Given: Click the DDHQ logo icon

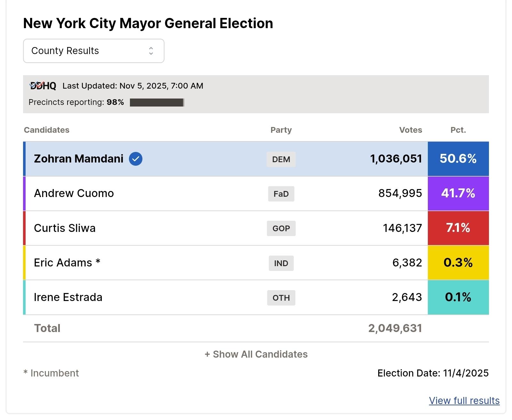Looking at the screenshot, I should tap(43, 86).
